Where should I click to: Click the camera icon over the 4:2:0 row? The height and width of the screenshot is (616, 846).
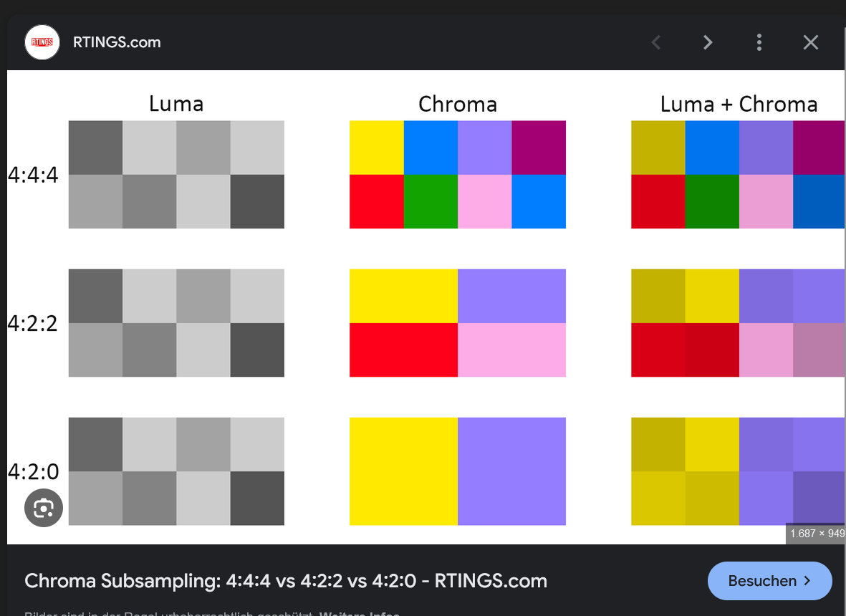click(x=43, y=508)
